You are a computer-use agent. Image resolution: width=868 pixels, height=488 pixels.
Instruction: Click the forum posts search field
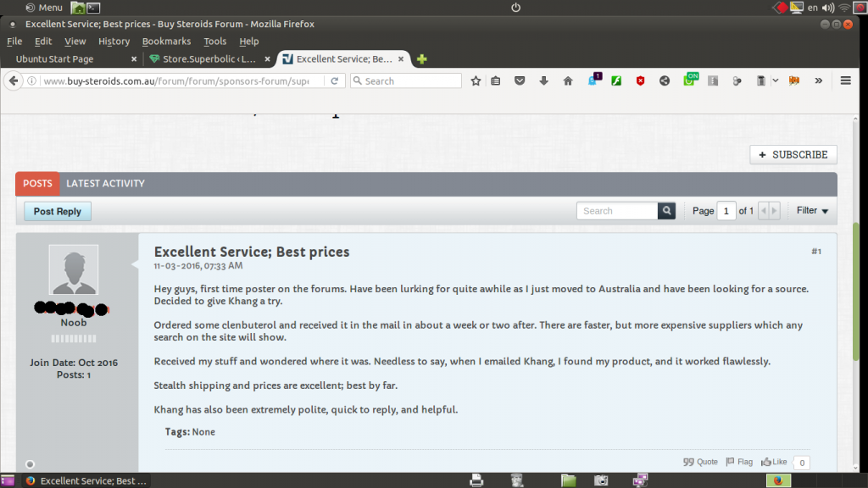pyautogui.click(x=617, y=211)
